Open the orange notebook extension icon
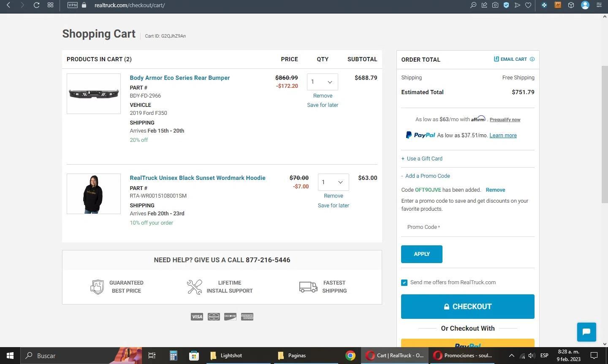This screenshot has height=364, width=608. [x=558, y=5]
